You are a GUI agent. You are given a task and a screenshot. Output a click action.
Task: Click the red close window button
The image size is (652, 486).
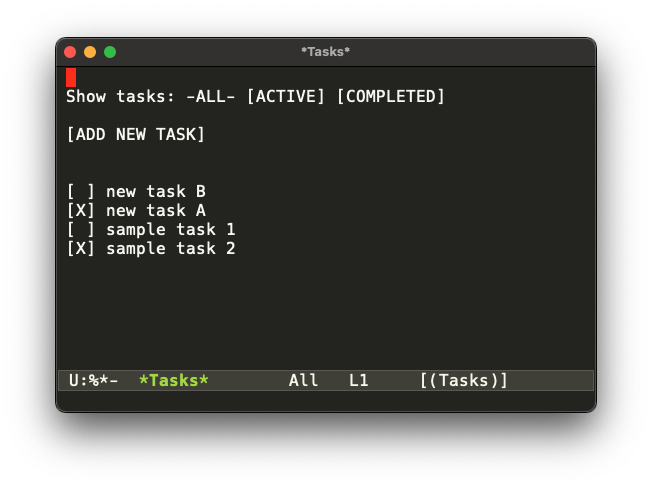point(70,52)
